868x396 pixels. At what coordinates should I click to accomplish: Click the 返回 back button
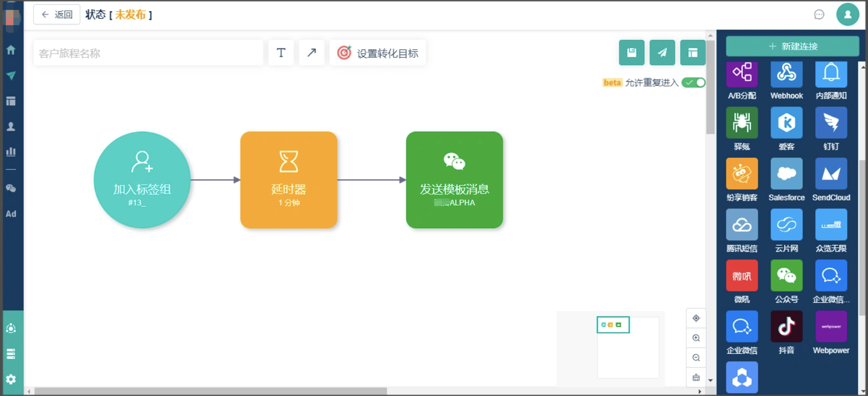coord(56,15)
